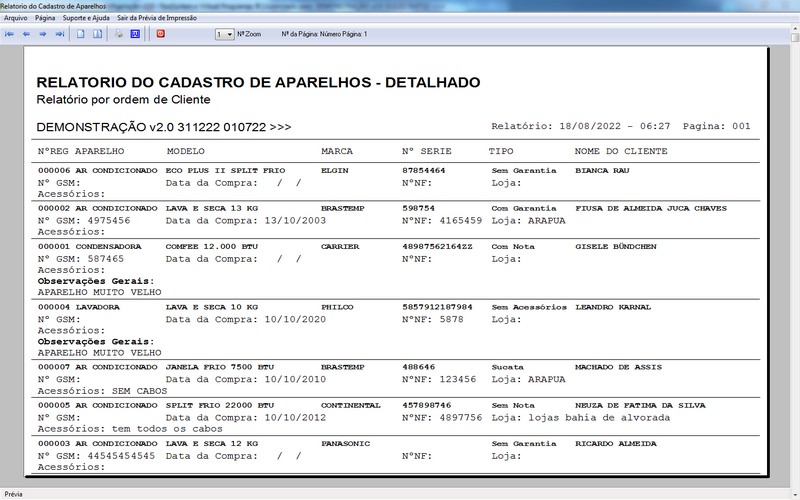Click the Pagina: 001 text
800x500 pixels.
coord(716,126)
